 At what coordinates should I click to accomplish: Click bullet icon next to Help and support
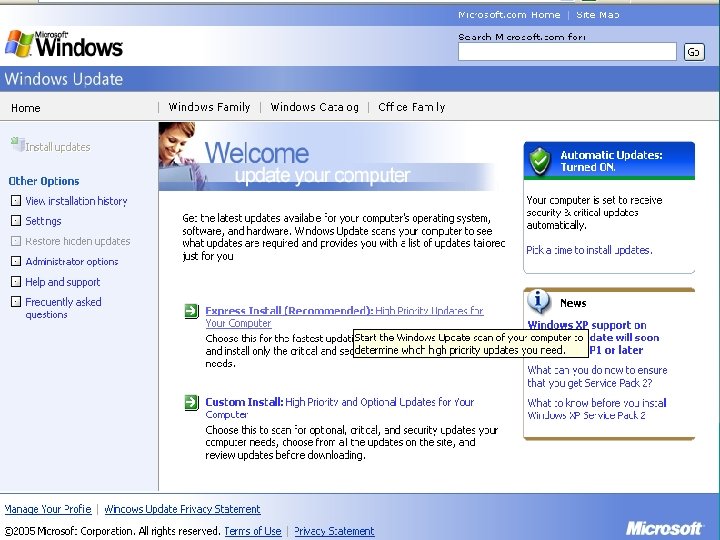(16, 281)
